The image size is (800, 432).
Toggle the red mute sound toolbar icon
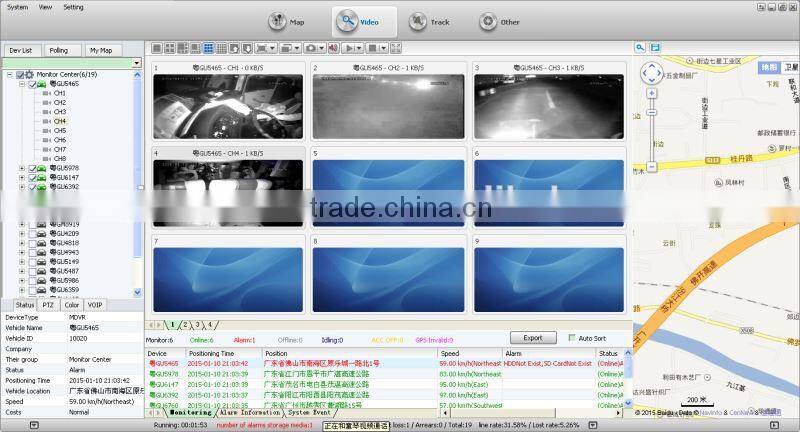[x=334, y=48]
